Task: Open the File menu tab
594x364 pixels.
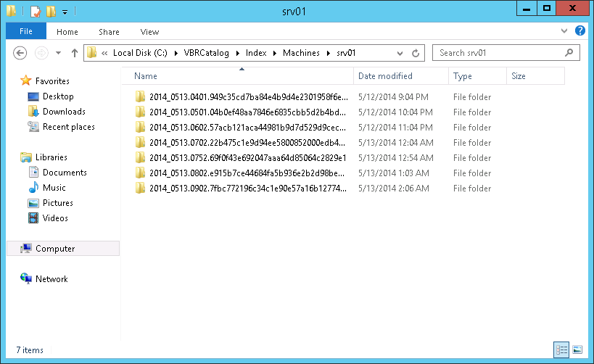Action: (26, 31)
